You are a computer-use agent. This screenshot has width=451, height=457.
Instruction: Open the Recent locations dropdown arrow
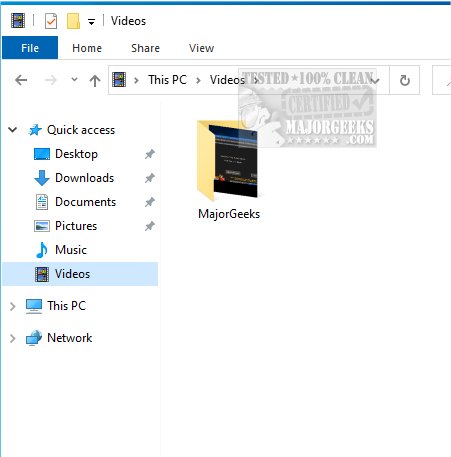(74, 79)
